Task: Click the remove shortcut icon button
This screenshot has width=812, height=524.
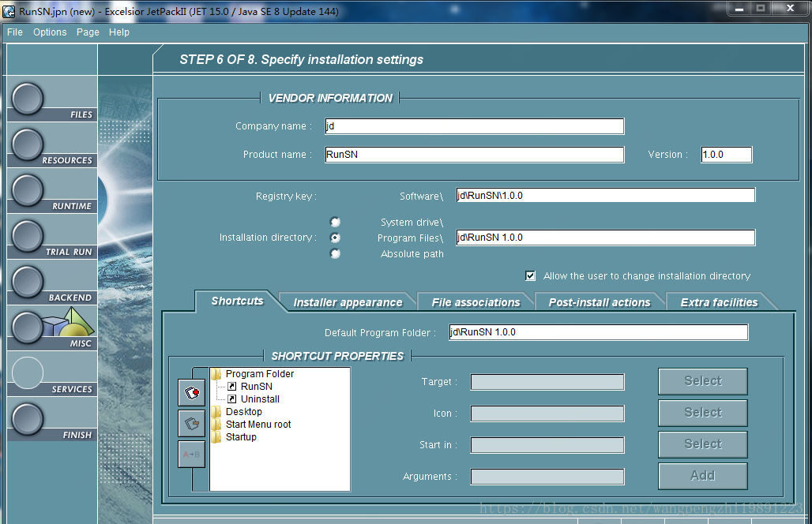Action: coord(192,424)
